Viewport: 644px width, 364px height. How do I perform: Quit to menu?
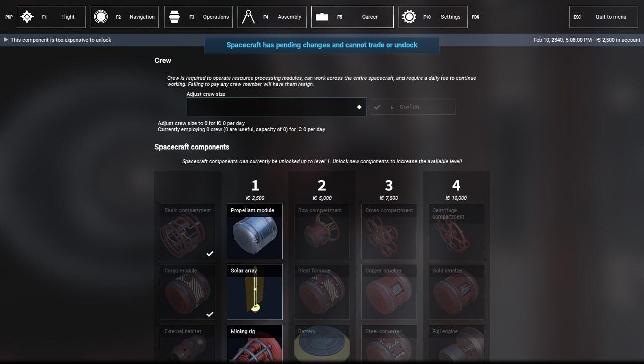(604, 17)
